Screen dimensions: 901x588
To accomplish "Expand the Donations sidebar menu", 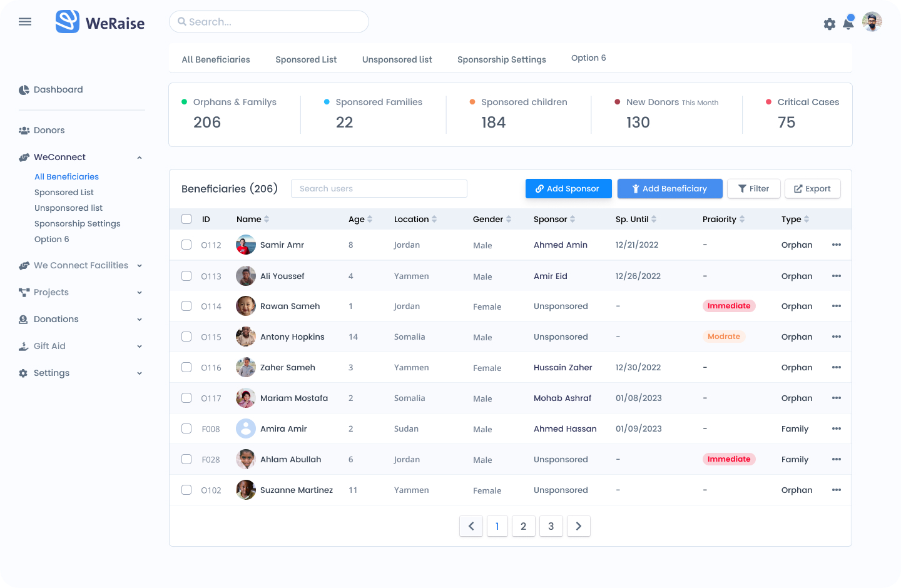I will click(140, 320).
